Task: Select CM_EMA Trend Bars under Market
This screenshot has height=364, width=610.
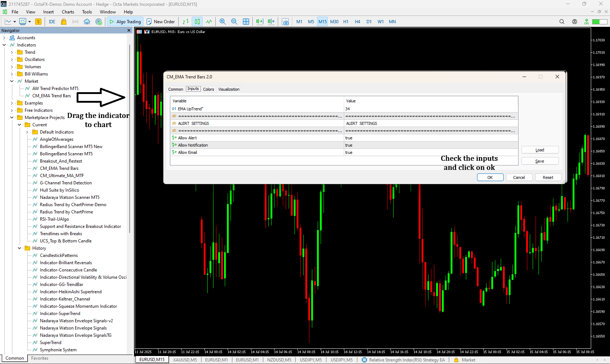Action: point(52,96)
